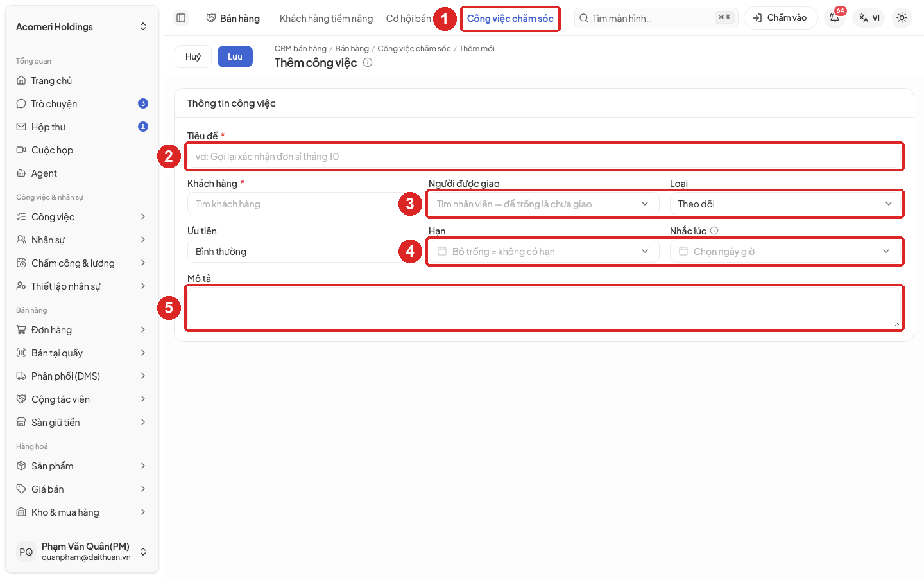Click the Mô tả description textarea

click(x=544, y=308)
